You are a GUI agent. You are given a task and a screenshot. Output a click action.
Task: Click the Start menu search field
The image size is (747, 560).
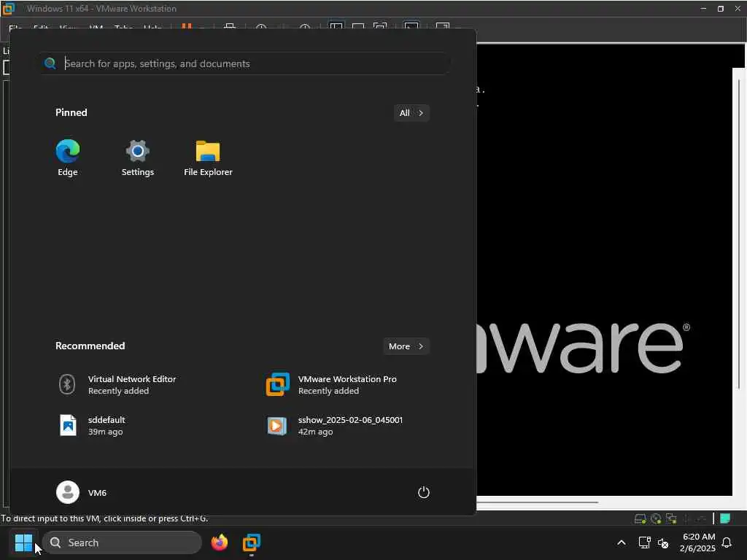pyautogui.click(x=245, y=63)
